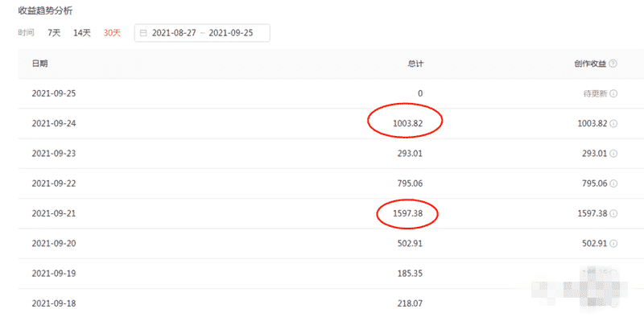This screenshot has width=644, height=317.
Task: Click info icon beside 293.01 creation income
Action: pos(613,154)
